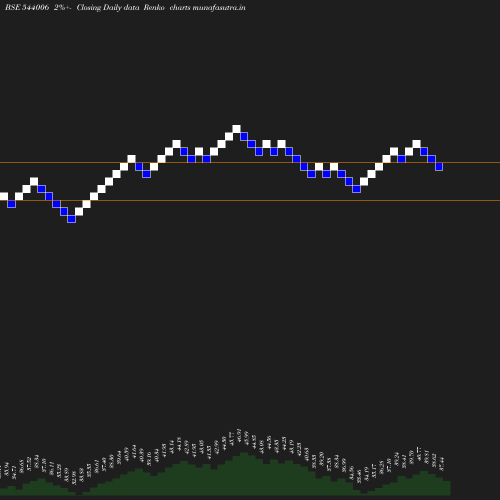Image resolution: width=500 pixels, height=500 pixels.
Task: Select the highest white Renko brick at chart peak
Action: (x=236, y=129)
